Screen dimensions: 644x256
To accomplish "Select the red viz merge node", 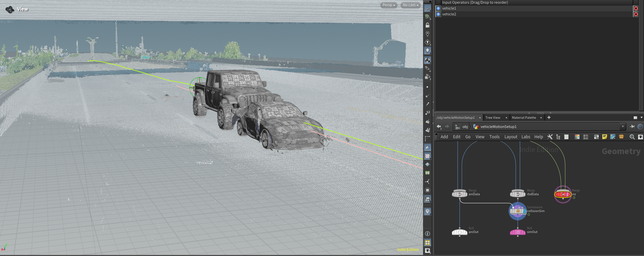I will click(563, 194).
